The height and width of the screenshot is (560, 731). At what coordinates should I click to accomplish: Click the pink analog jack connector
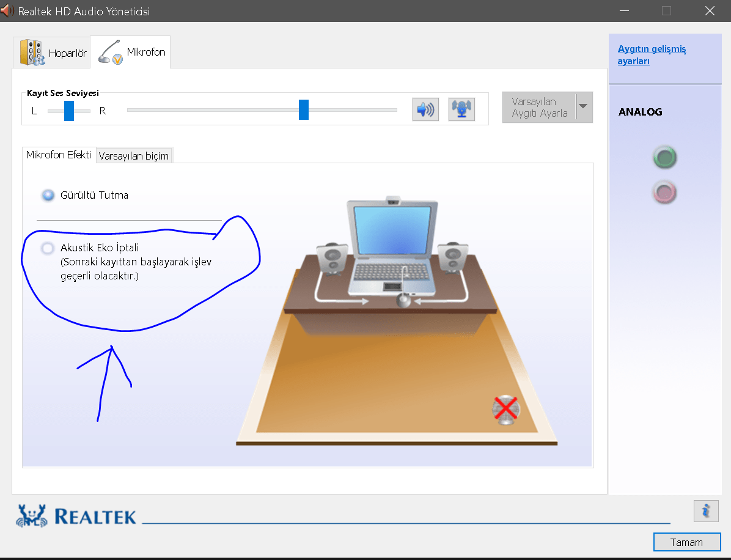pos(665,193)
